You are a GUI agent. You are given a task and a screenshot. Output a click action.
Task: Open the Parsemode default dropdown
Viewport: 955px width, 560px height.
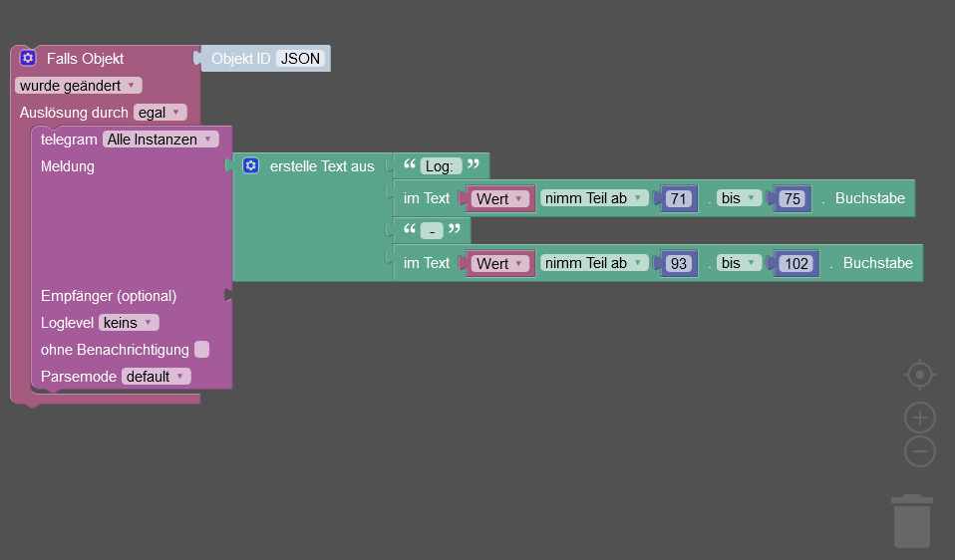[156, 377]
